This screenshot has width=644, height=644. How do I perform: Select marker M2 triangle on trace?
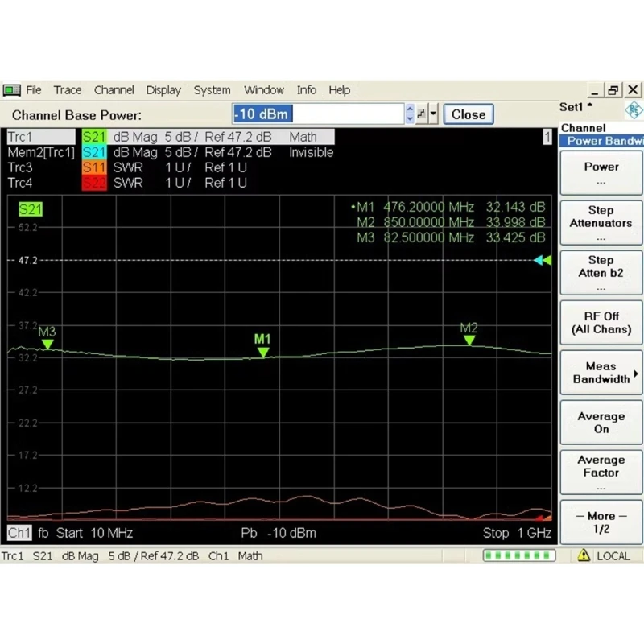click(x=469, y=340)
